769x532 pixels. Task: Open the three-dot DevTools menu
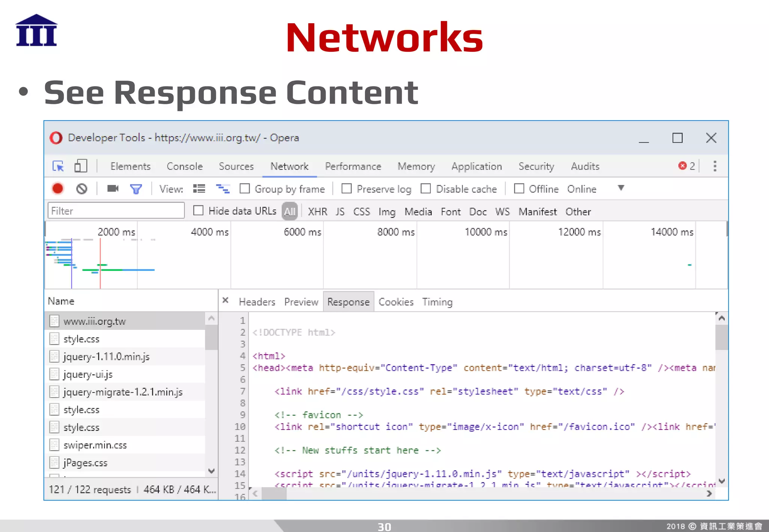(715, 166)
